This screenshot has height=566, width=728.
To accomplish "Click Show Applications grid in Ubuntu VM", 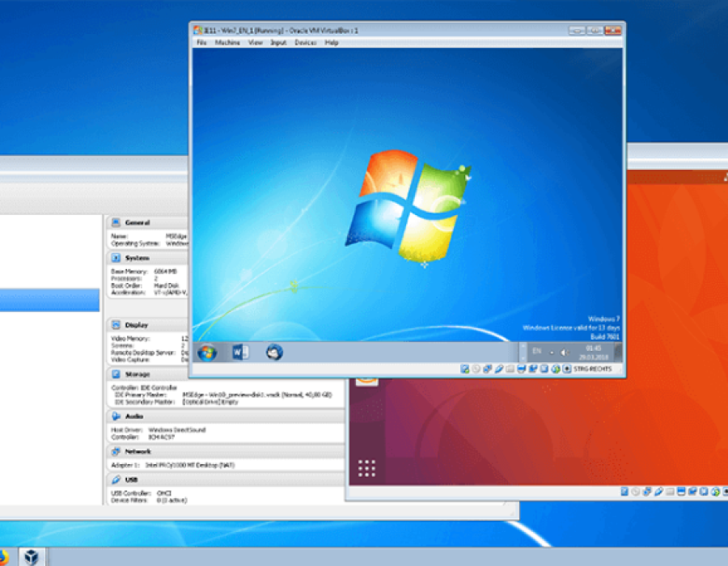I will click(x=366, y=469).
